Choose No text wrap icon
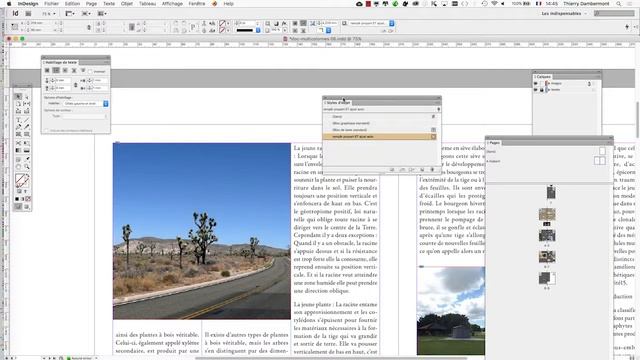Image resolution: width=640 pixels, height=360 pixels. 47,71
